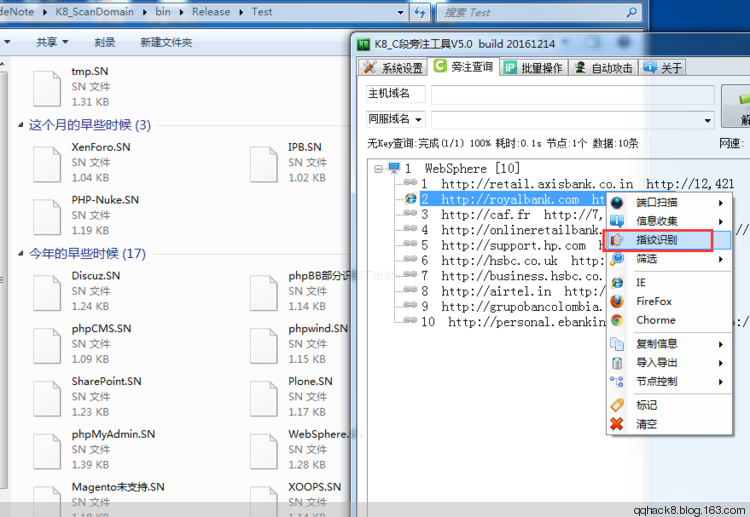Open the Explorer address bar history dropdown

[401, 12]
